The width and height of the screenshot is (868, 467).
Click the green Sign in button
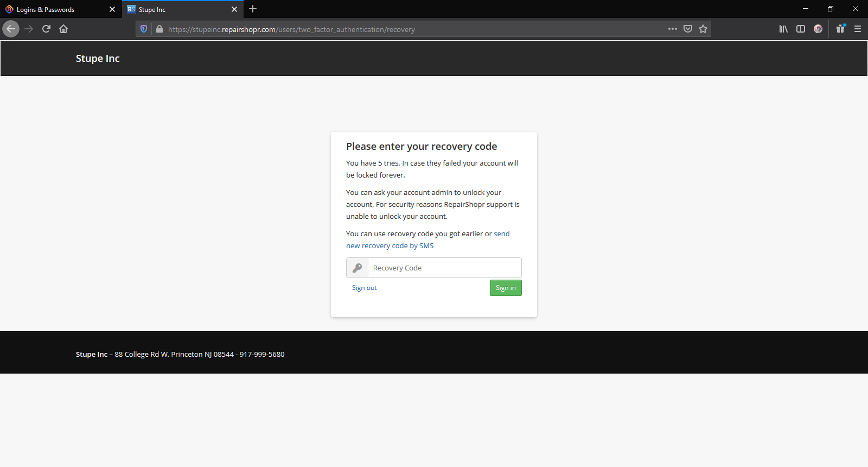[x=506, y=288]
